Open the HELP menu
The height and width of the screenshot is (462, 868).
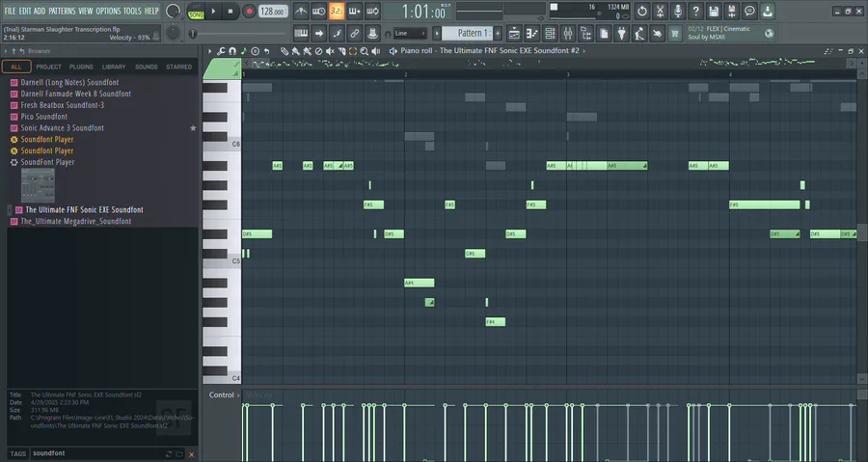pos(151,11)
